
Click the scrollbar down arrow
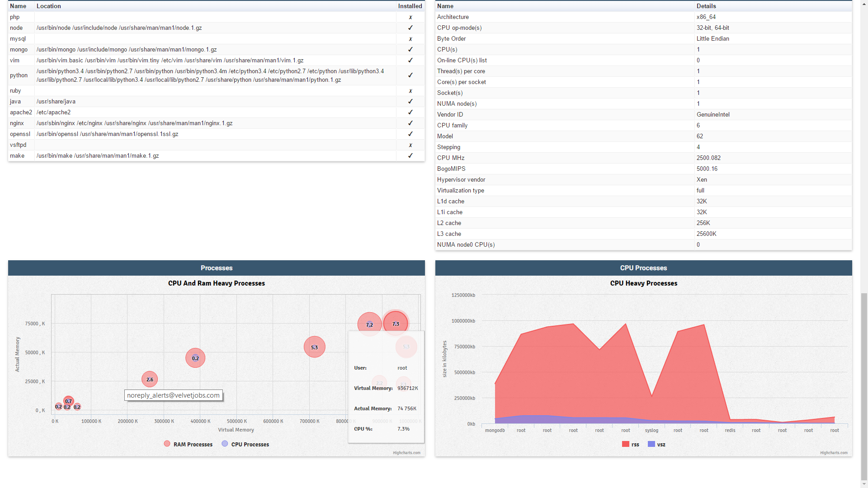coord(864,484)
